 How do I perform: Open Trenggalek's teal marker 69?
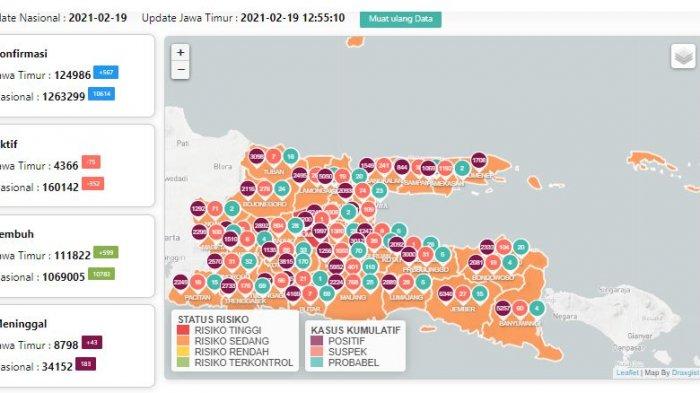(x=262, y=286)
